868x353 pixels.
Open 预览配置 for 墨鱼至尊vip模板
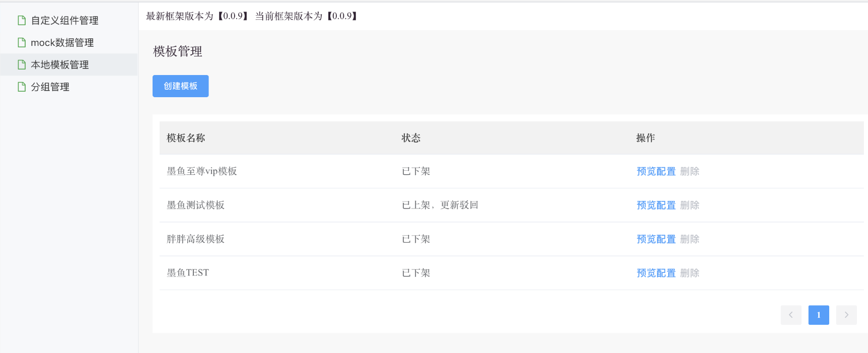(x=656, y=171)
